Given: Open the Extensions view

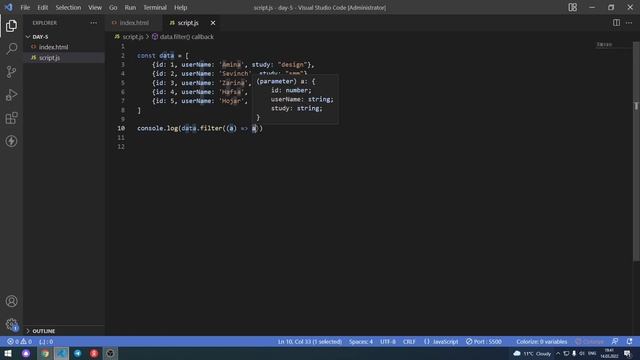Looking at the screenshot, I should (x=11, y=118).
